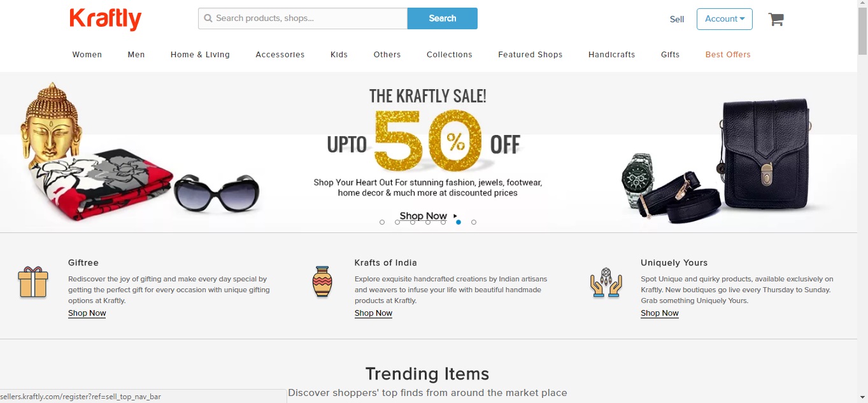Viewport: 868px width, 403px height.
Task: Open Best Offers menu item
Action: coord(728,55)
